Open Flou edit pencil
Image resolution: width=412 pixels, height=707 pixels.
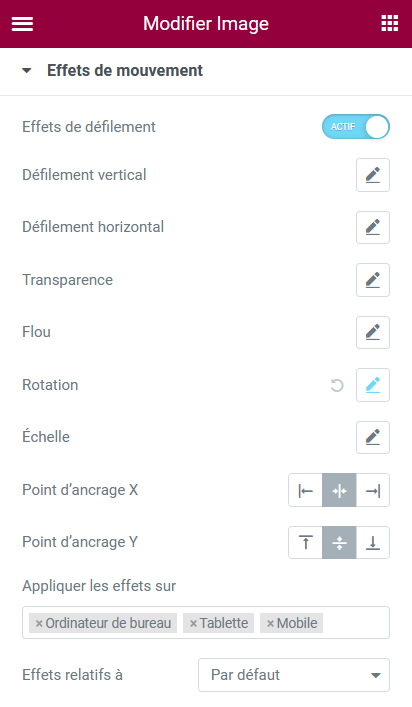373,332
